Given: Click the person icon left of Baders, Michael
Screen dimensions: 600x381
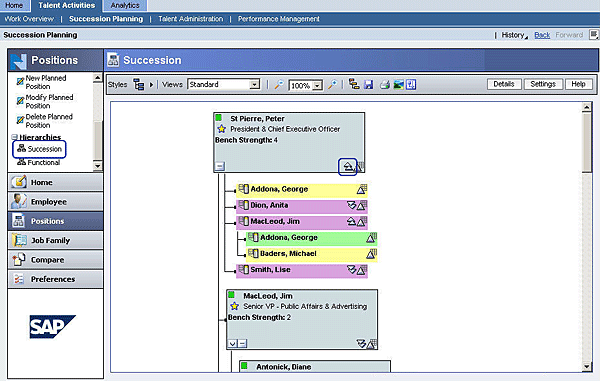Looking at the screenshot, I should [253, 254].
